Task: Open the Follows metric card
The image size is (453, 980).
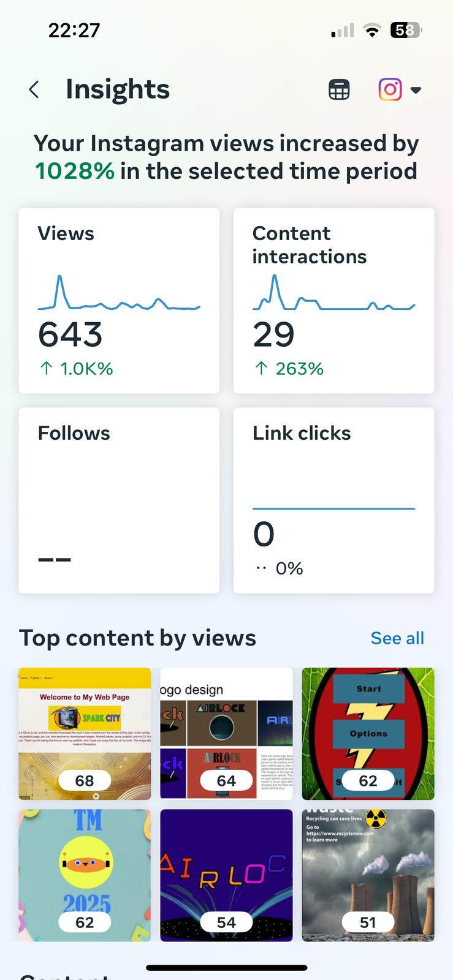Action: tap(119, 500)
